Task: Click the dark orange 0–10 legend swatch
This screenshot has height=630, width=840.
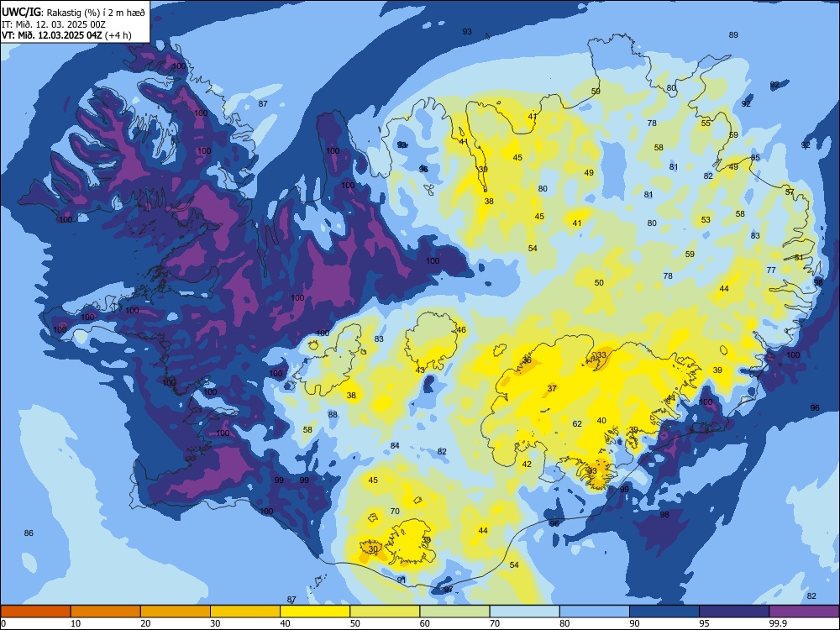Action: (x=35, y=612)
